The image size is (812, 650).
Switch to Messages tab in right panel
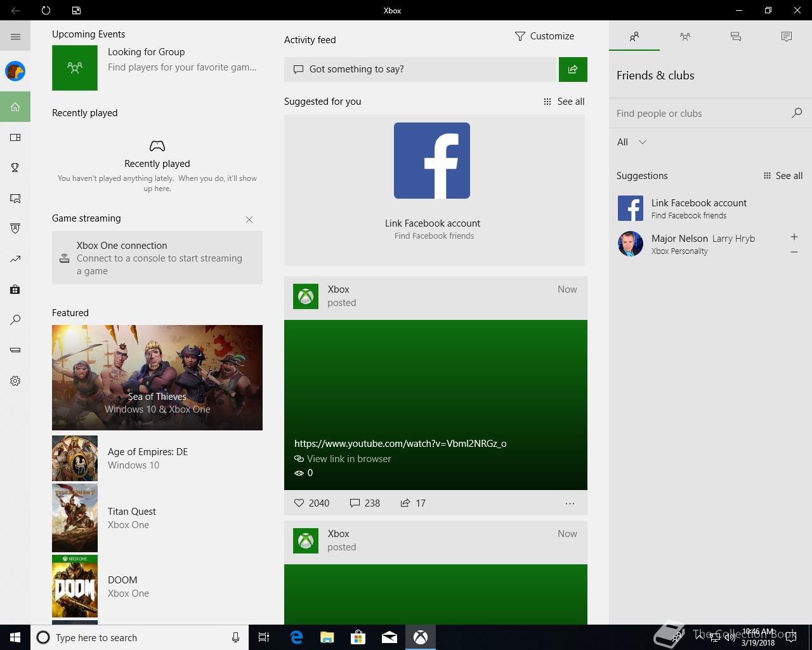(736, 37)
